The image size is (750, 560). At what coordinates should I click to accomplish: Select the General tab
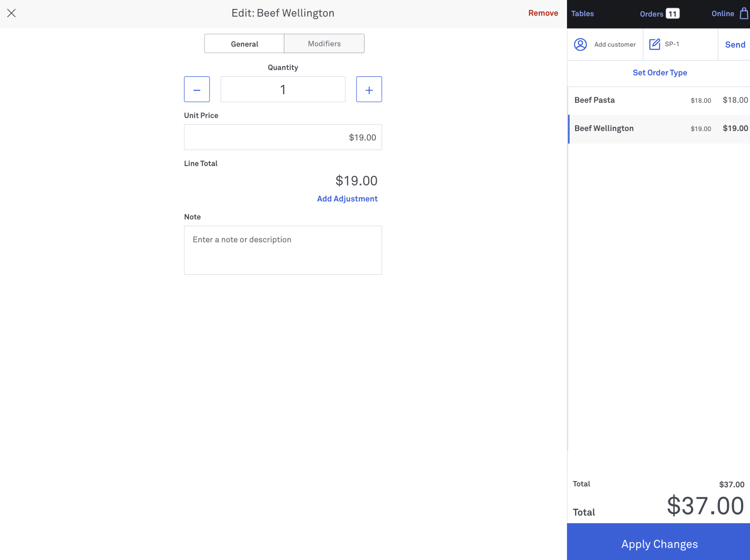tap(244, 44)
